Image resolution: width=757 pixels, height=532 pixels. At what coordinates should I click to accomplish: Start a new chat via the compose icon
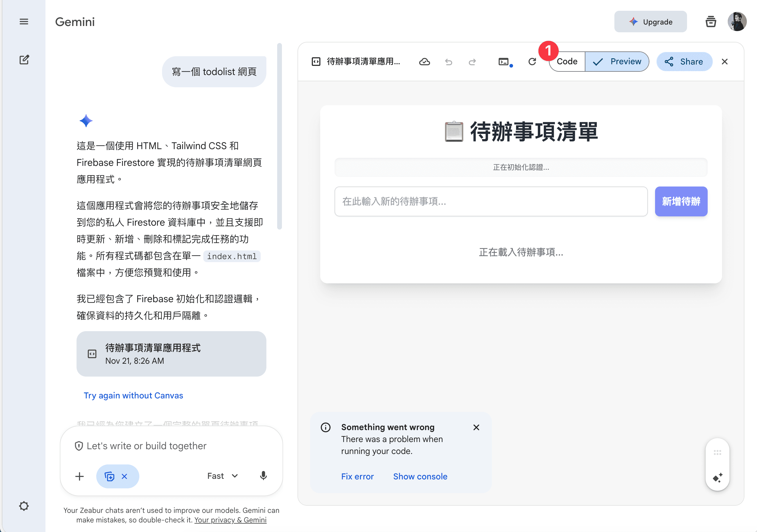click(x=24, y=59)
